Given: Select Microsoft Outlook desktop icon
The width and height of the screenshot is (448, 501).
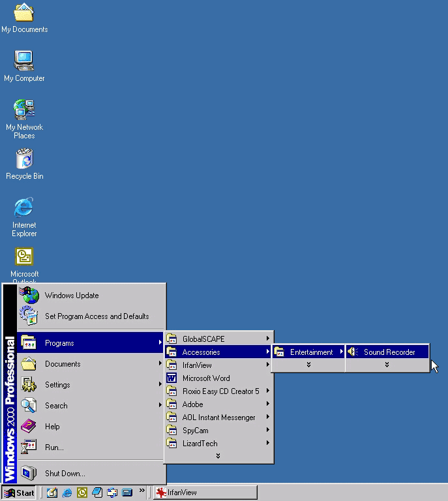Looking at the screenshot, I should 24,265.
